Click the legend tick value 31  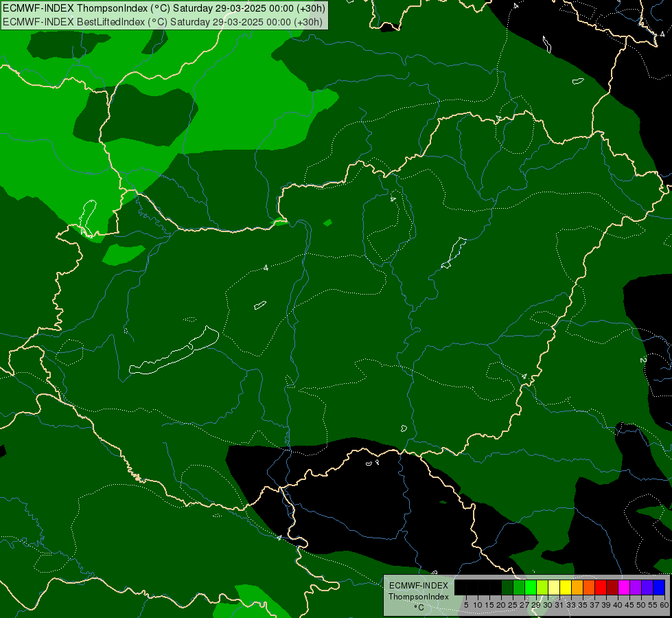(x=559, y=605)
